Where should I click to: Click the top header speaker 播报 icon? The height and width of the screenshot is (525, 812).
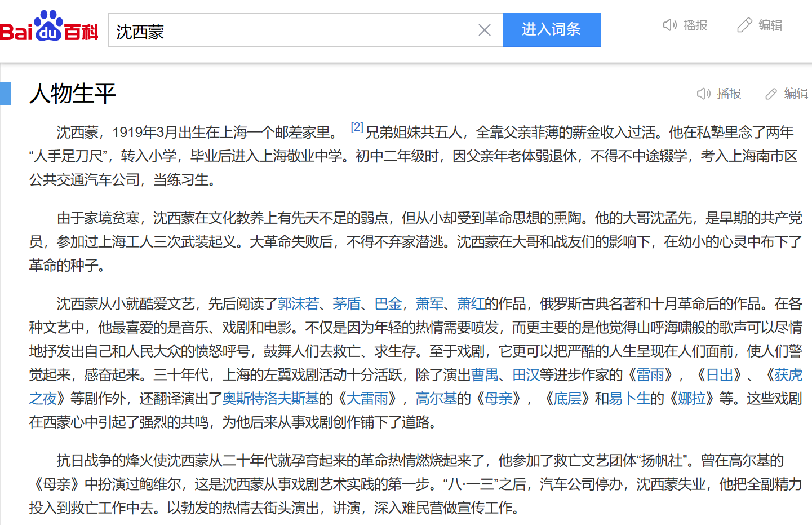pos(670,25)
